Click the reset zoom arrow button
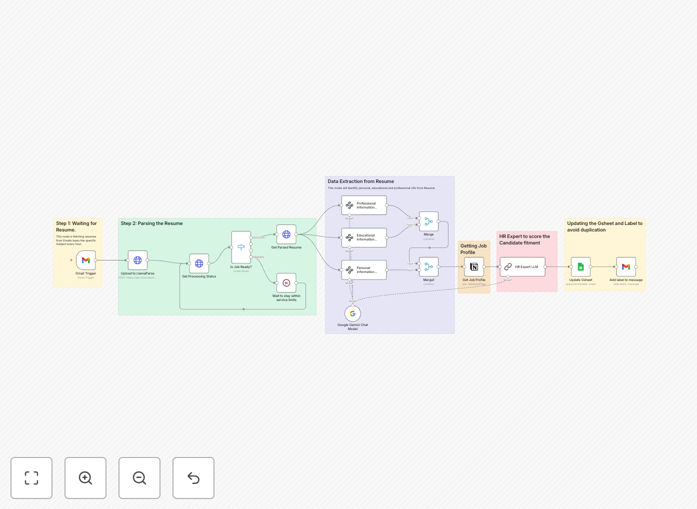The image size is (697, 509). coord(193,478)
